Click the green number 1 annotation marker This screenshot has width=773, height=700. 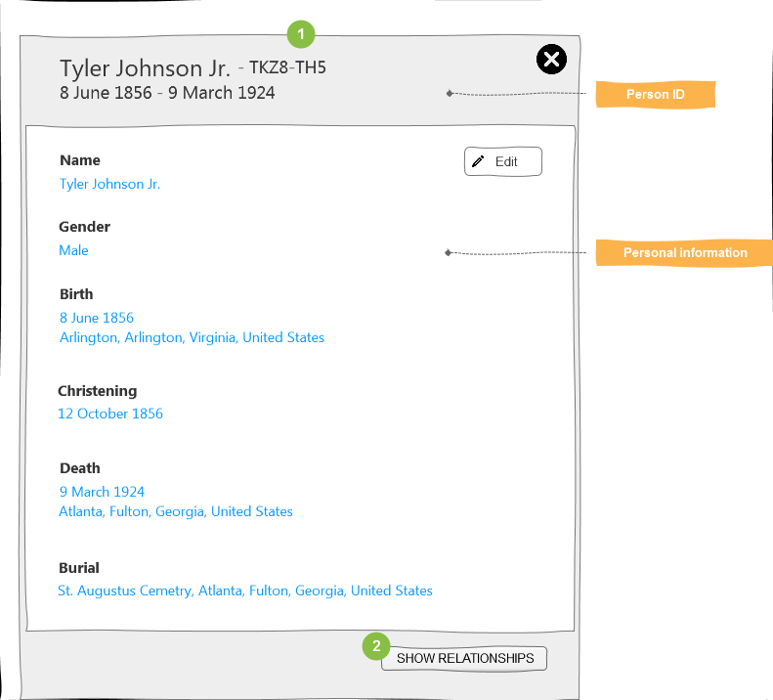301,34
